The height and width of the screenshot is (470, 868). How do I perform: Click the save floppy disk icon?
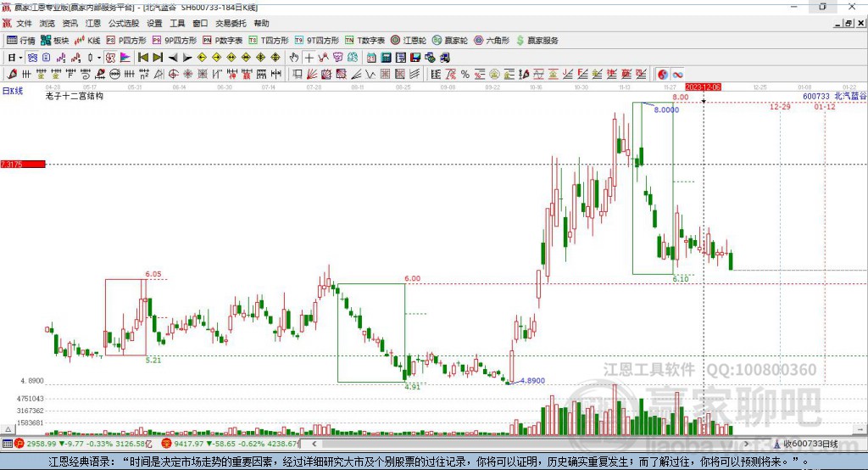click(415, 58)
